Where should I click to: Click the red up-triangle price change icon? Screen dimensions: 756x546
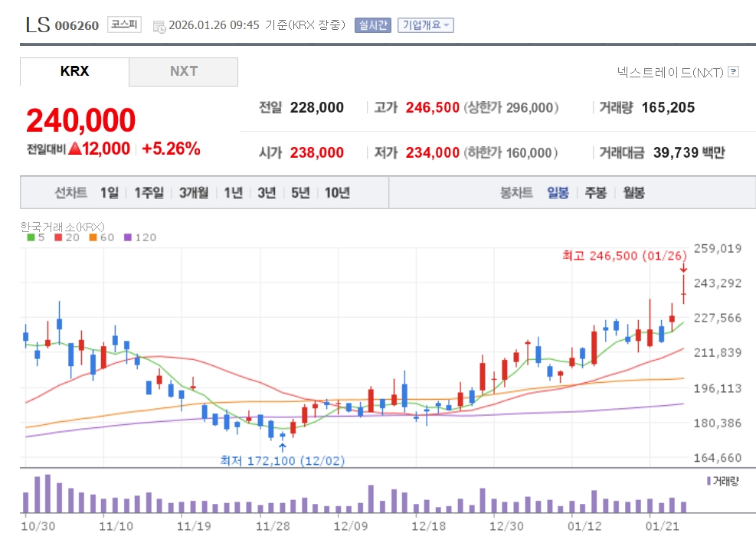point(74,149)
